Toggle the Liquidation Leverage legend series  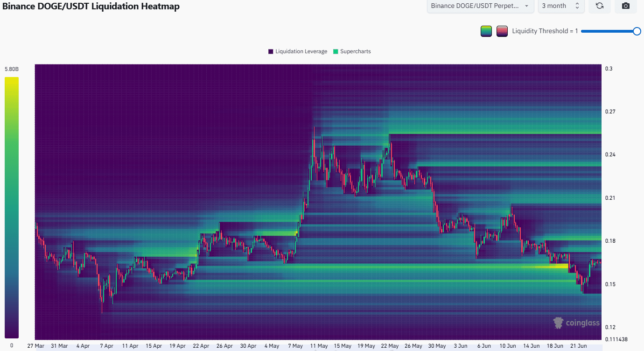pyautogui.click(x=298, y=51)
